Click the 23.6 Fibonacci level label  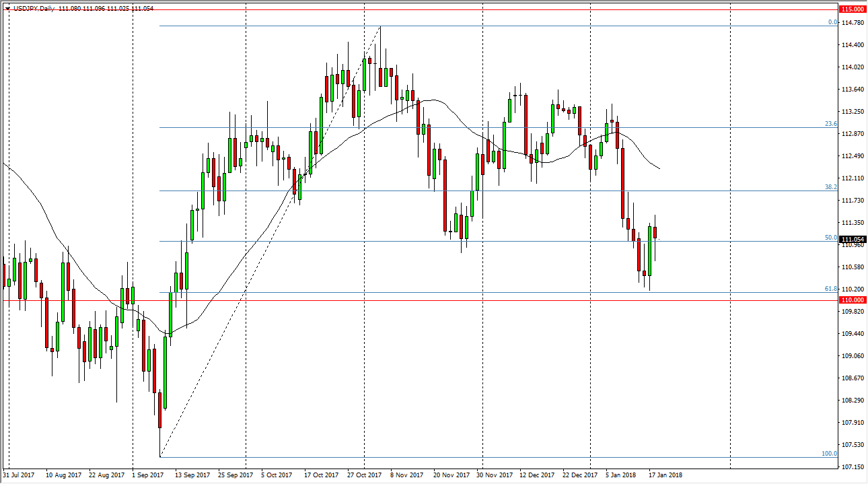[x=831, y=124]
